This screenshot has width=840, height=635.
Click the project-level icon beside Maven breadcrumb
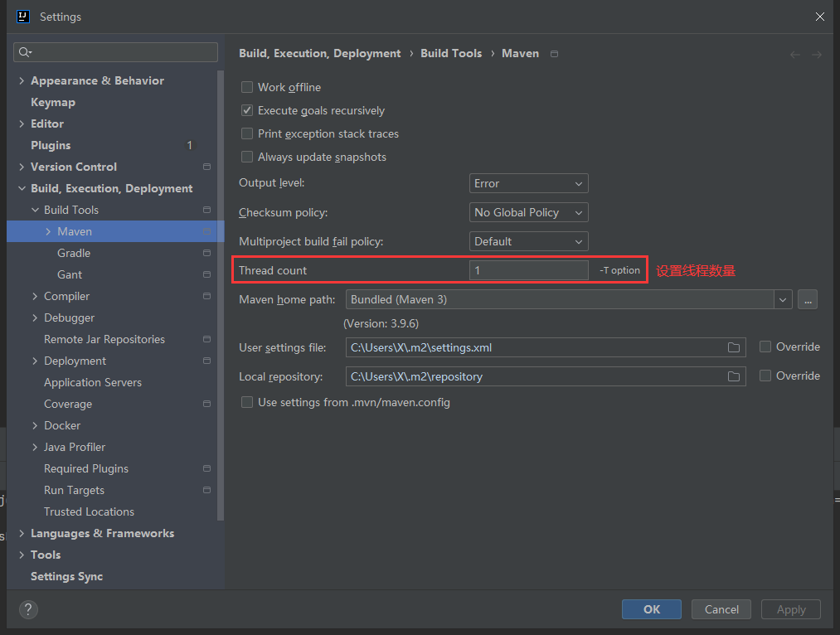coord(555,54)
